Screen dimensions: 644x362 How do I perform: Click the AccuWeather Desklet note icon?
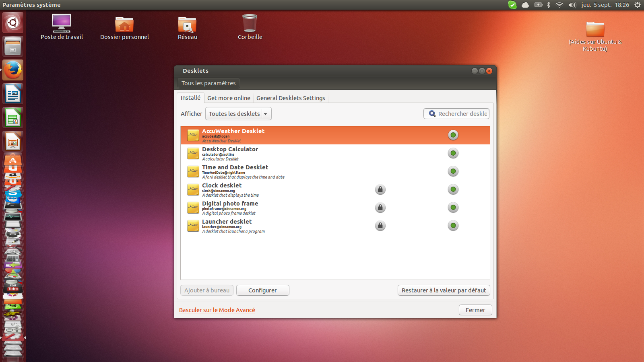(193, 136)
